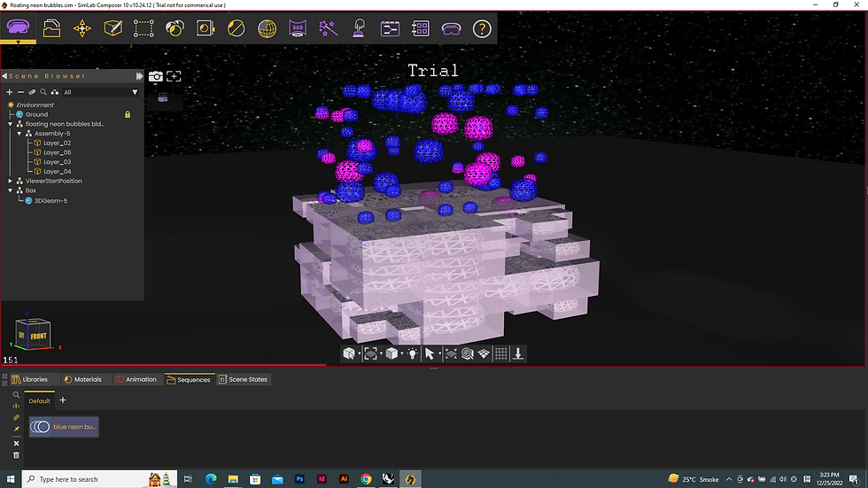This screenshot has width=868, height=488.
Task: Click the slashed circle toolbar icon
Action: pyautogui.click(x=236, y=28)
